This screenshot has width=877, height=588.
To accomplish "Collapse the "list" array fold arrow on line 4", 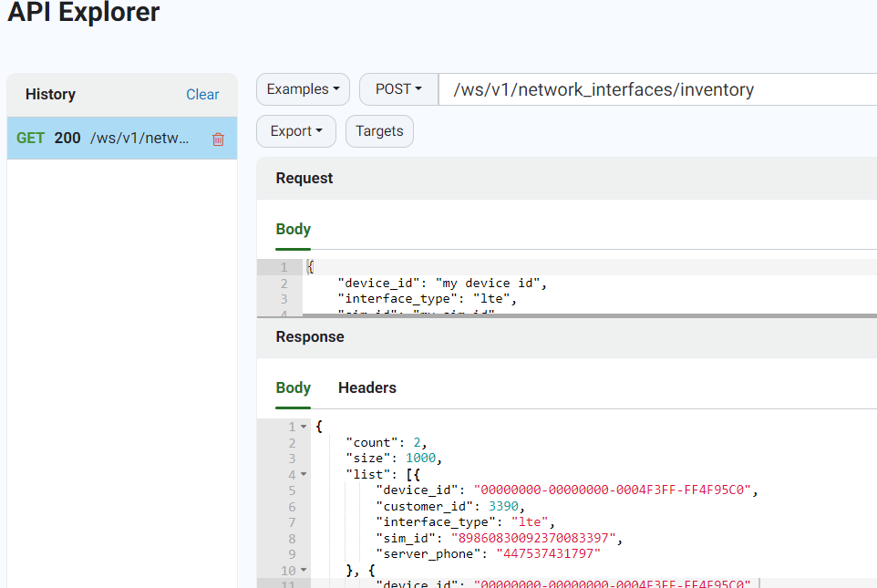I will (x=304, y=474).
